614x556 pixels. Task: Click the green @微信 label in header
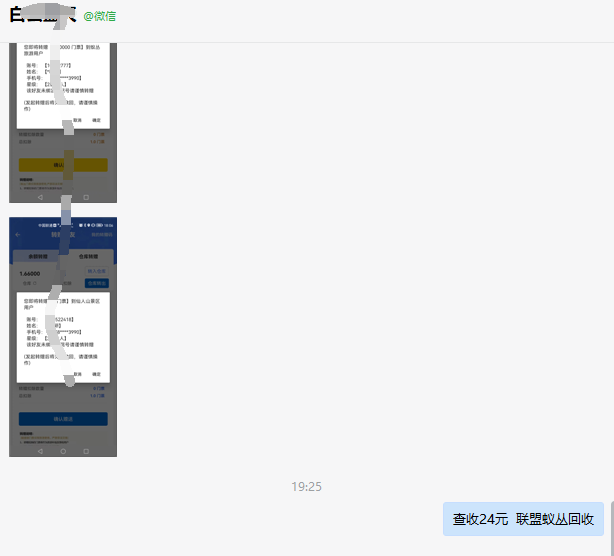pyautogui.click(x=100, y=17)
